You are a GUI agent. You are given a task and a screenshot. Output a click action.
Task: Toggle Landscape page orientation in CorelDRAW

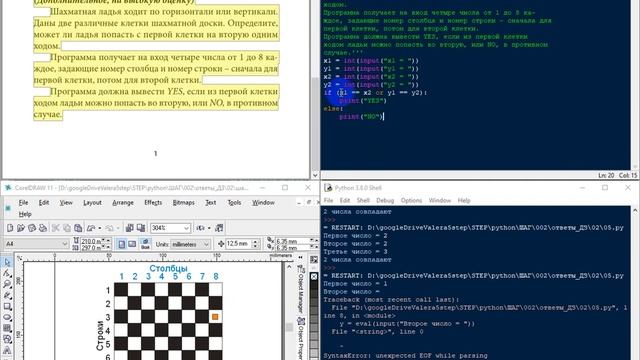pyautogui.click(x=132, y=244)
